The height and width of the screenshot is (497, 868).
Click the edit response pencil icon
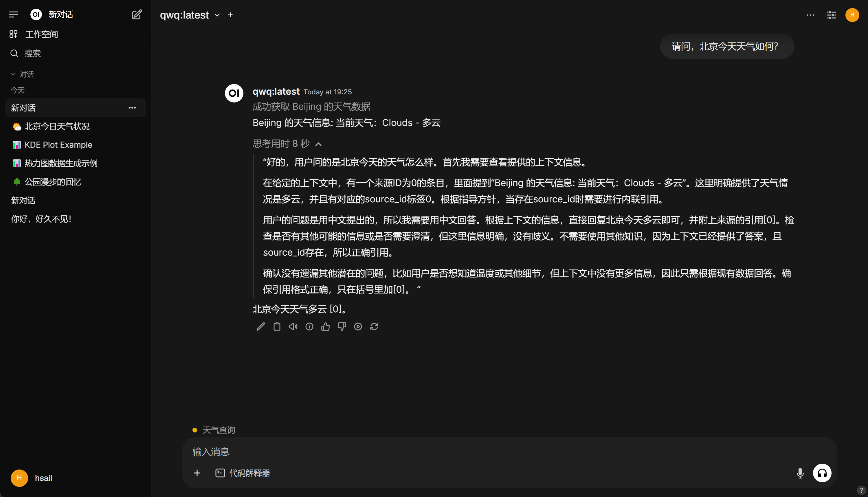pos(261,327)
